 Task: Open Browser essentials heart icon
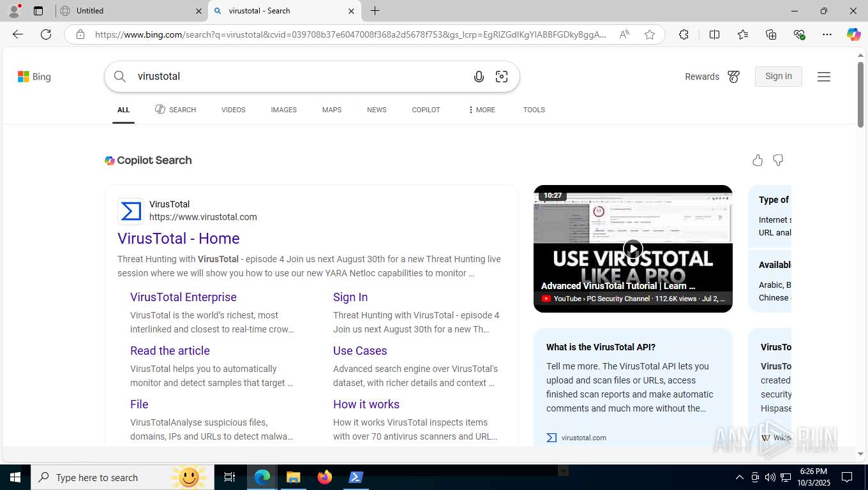(799, 34)
